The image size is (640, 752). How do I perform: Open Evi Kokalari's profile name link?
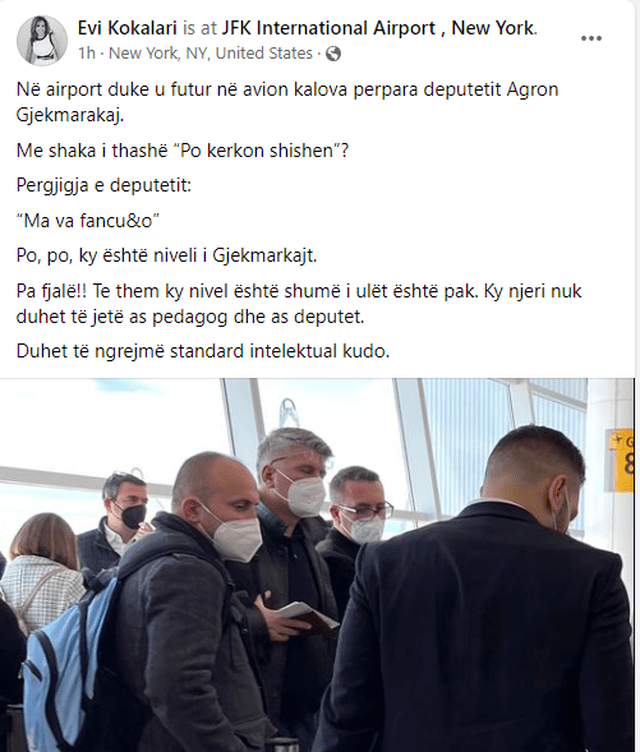pos(128,28)
